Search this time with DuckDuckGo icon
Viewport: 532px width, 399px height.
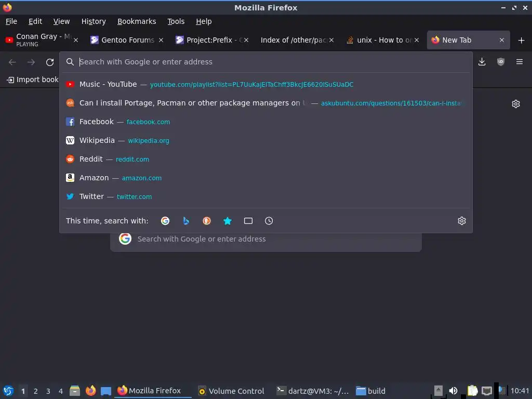click(207, 221)
